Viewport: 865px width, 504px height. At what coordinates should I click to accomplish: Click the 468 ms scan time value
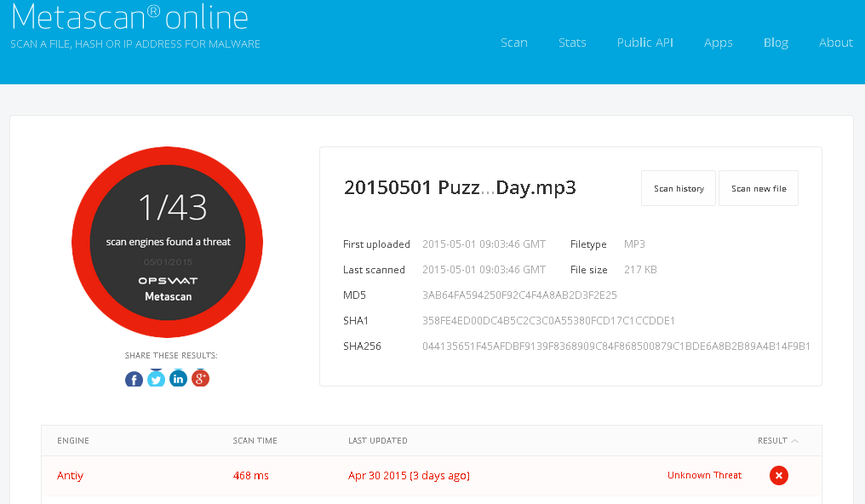(251, 475)
